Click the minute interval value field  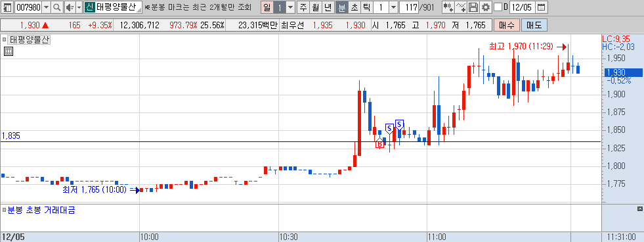pos(381,7)
